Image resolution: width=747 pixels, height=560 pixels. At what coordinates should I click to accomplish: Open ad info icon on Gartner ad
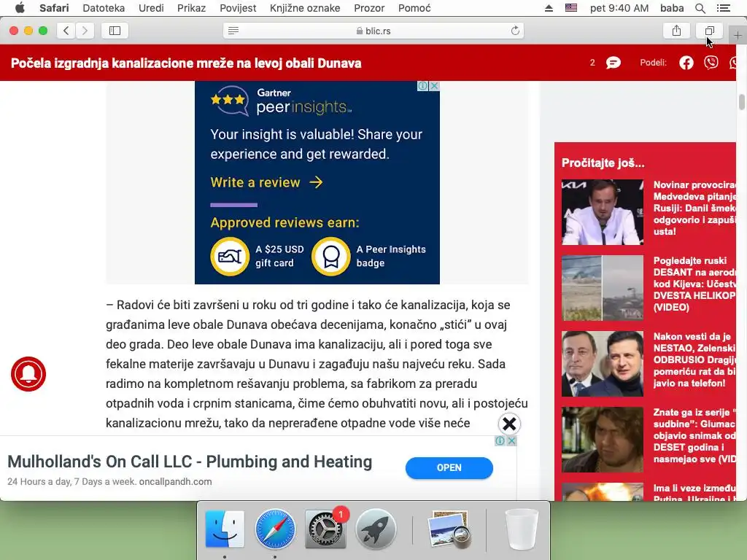point(422,86)
